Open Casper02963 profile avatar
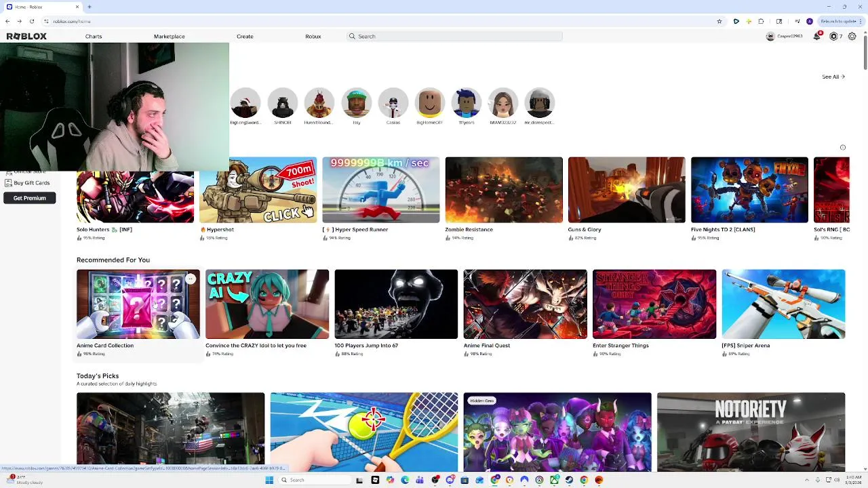 [770, 36]
